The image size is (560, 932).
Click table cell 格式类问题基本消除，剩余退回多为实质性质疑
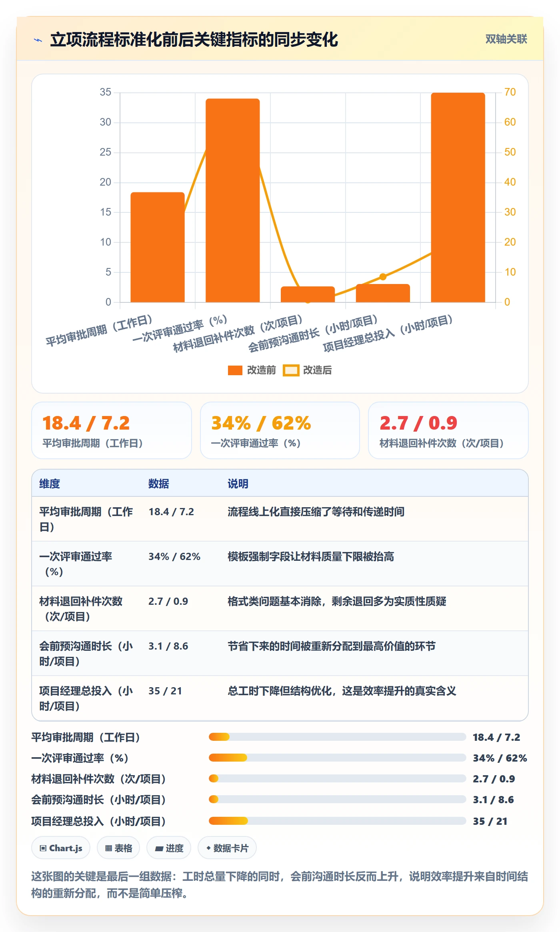[x=337, y=602]
